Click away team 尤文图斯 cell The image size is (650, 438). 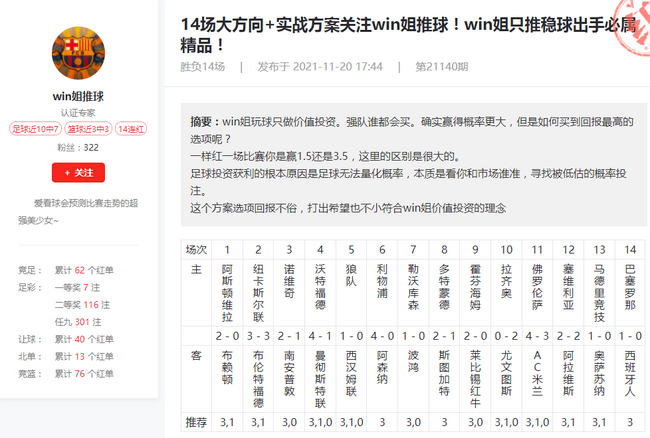[x=507, y=379]
